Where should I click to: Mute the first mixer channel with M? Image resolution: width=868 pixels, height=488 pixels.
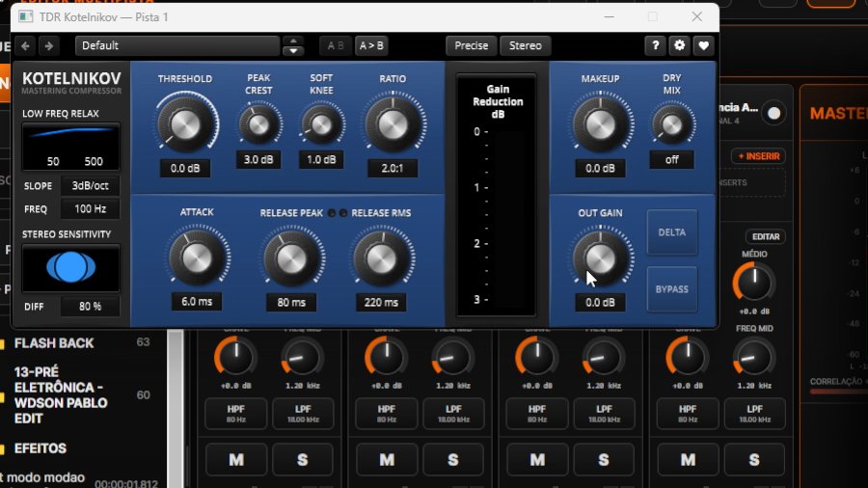click(x=236, y=459)
